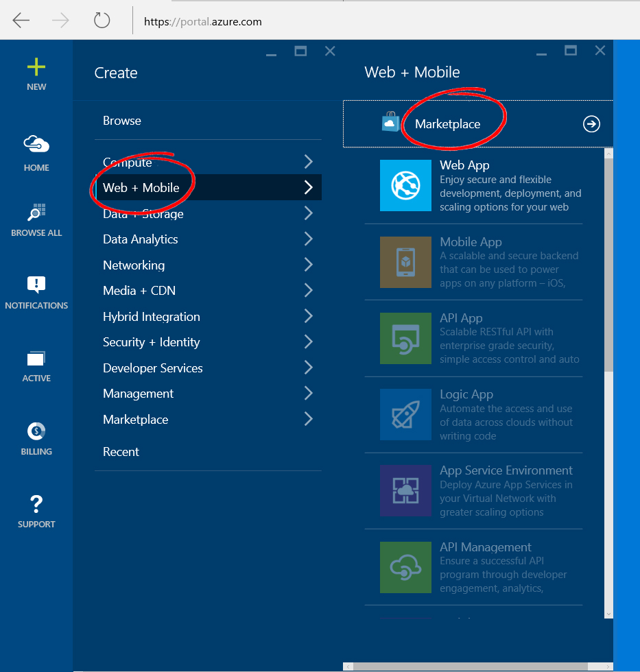640x672 pixels.
Task: Open the API App title
Action: click(x=461, y=318)
